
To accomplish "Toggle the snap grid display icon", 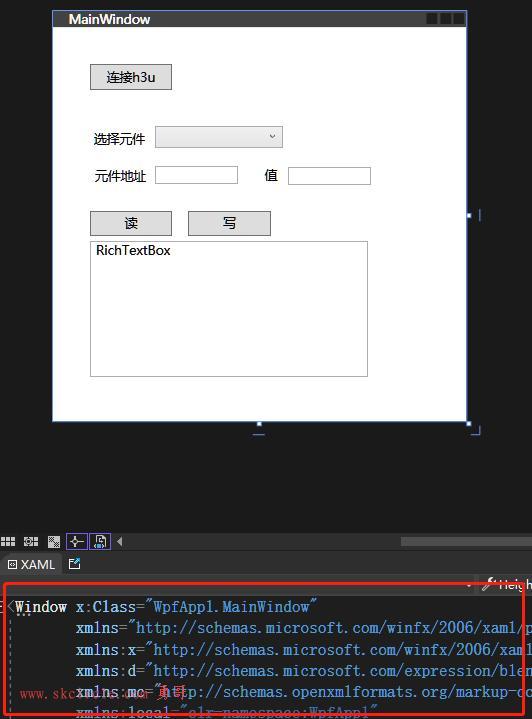I will tap(8, 542).
